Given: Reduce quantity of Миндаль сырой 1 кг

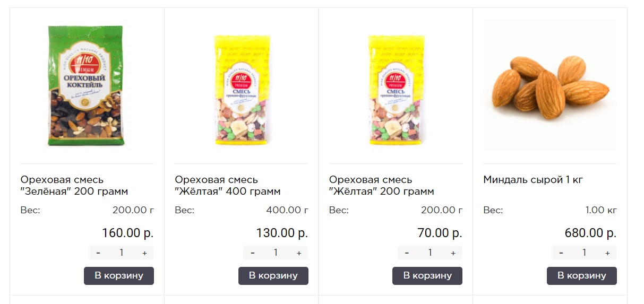Looking at the screenshot, I should 561,253.
